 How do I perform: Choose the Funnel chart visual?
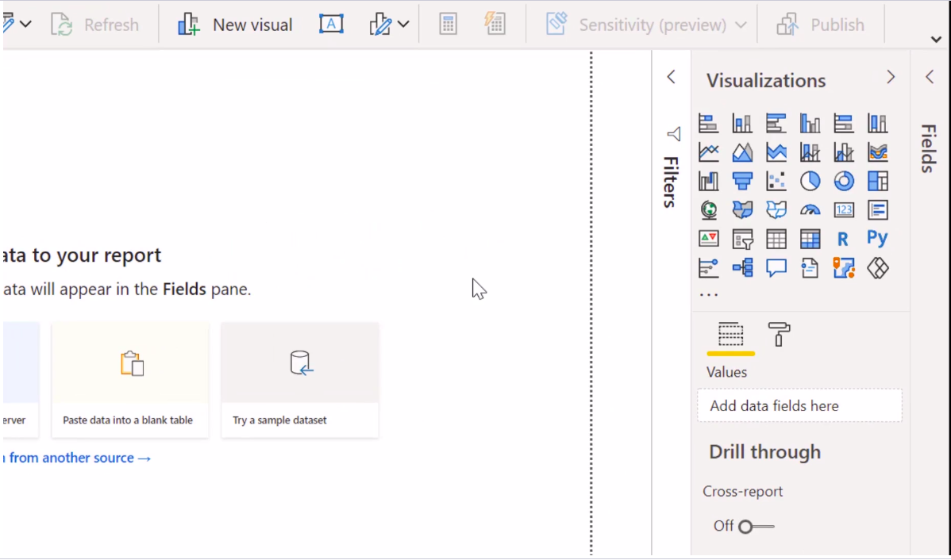(742, 181)
